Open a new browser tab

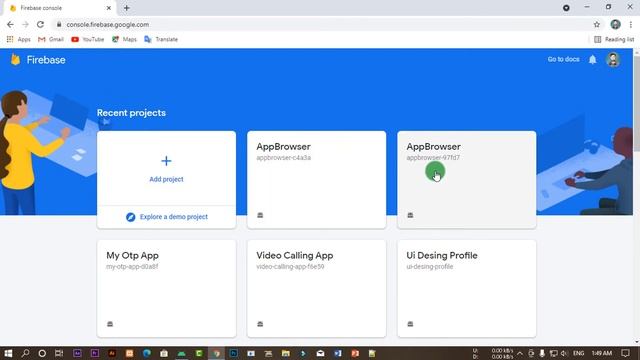(x=127, y=8)
